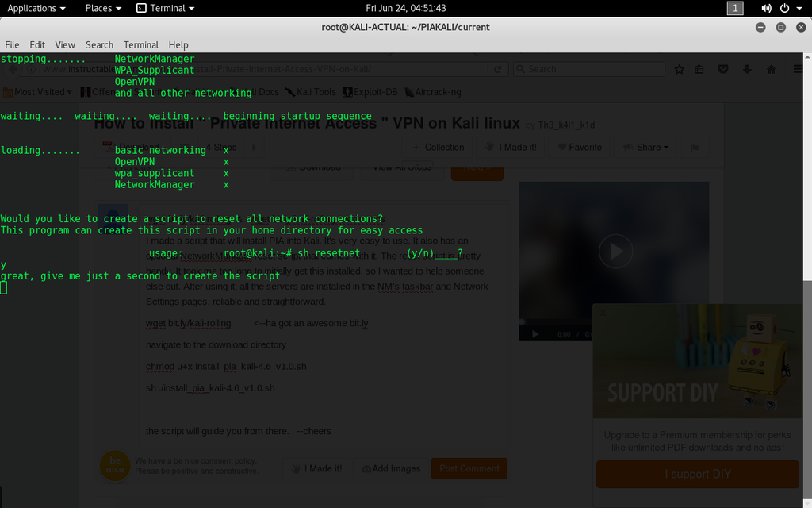Click the browser URL address bar
812x508 pixels.
pyautogui.click(x=264, y=70)
